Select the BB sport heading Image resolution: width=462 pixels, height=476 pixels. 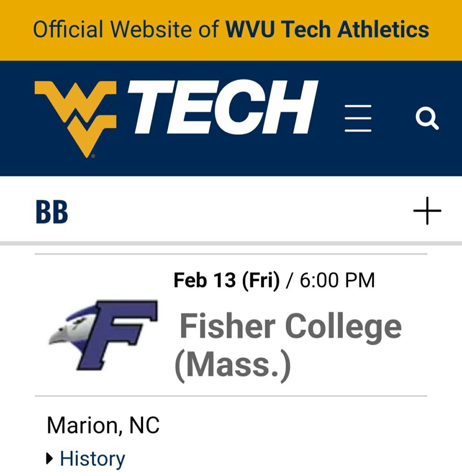(52, 212)
